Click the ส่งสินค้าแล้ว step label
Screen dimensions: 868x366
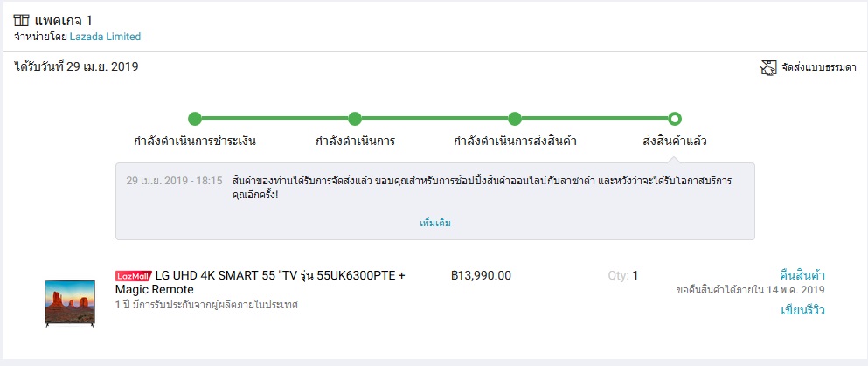point(675,141)
